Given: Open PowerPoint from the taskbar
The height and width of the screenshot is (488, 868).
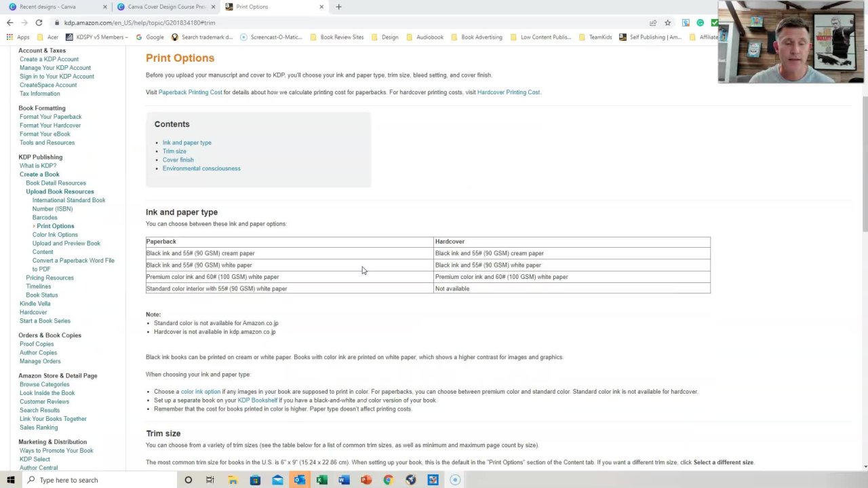Looking at the screenshot, I should [x=366, y=480].
